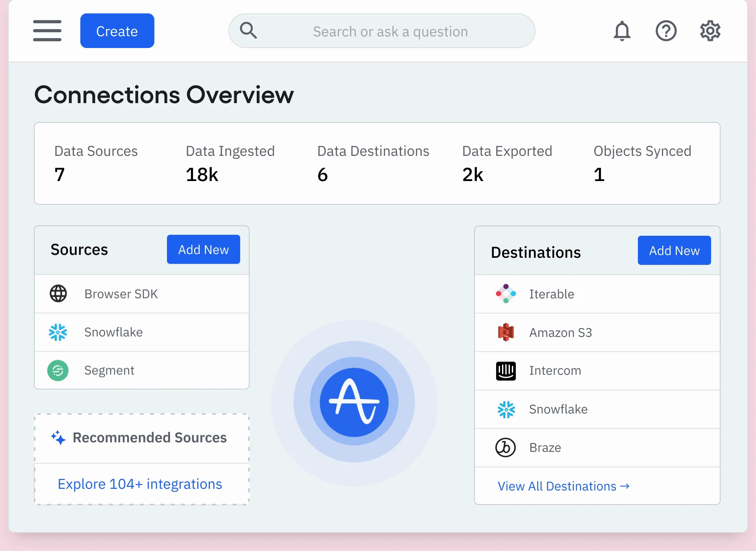Open the hamburger navigation menu
This screenshot has width=756, height=551.
(x=47, y=31)
